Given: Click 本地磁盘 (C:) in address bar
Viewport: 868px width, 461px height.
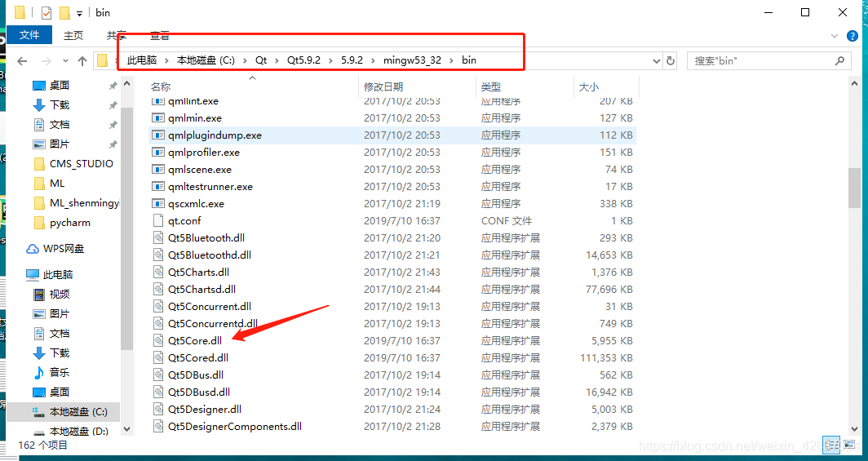Looking at the screenshot, I should click(x=206, y=60).
